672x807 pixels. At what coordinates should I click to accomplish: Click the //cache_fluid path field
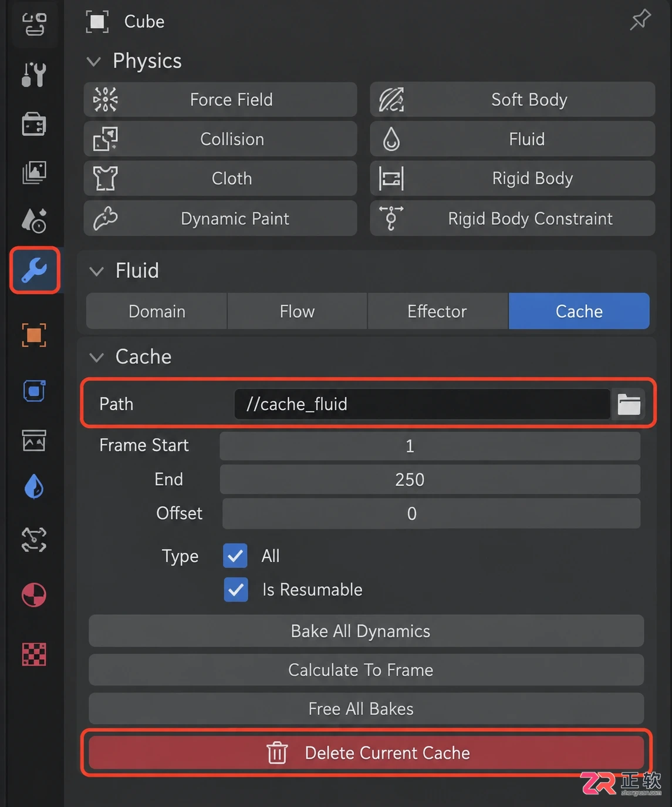coord(422,404)
